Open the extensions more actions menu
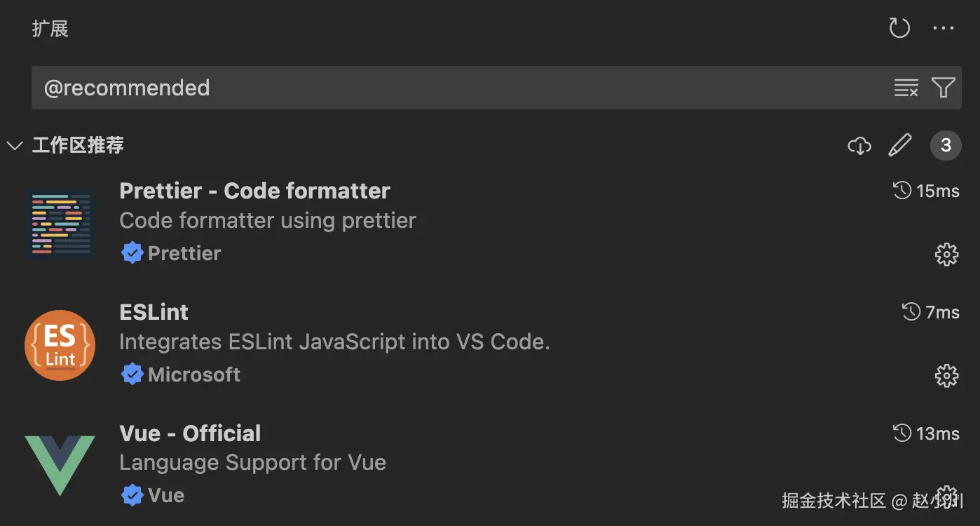 click(944, 28)
